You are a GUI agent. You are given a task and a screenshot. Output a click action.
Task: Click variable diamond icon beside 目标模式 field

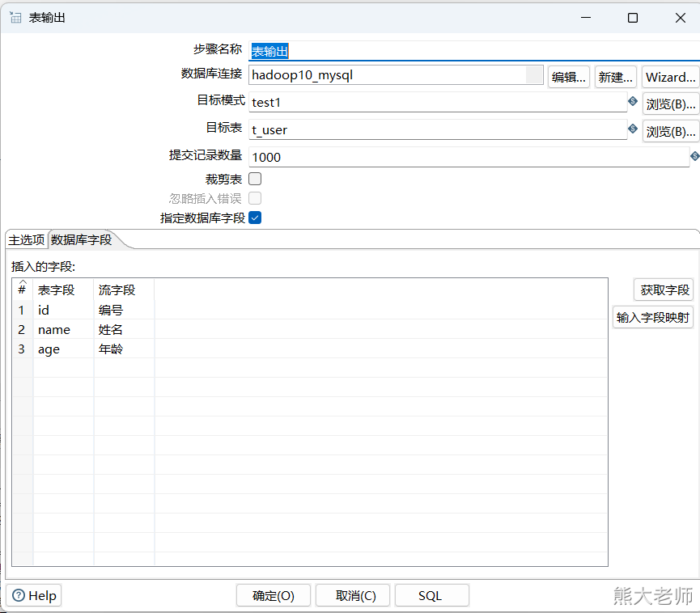[x=633, y=101]
